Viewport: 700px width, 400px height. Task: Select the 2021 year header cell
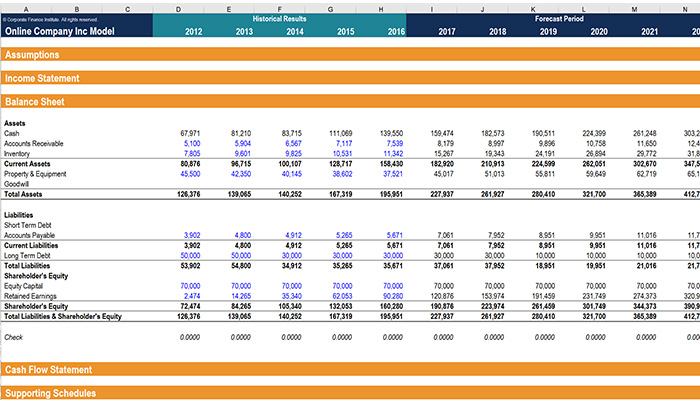650,32
